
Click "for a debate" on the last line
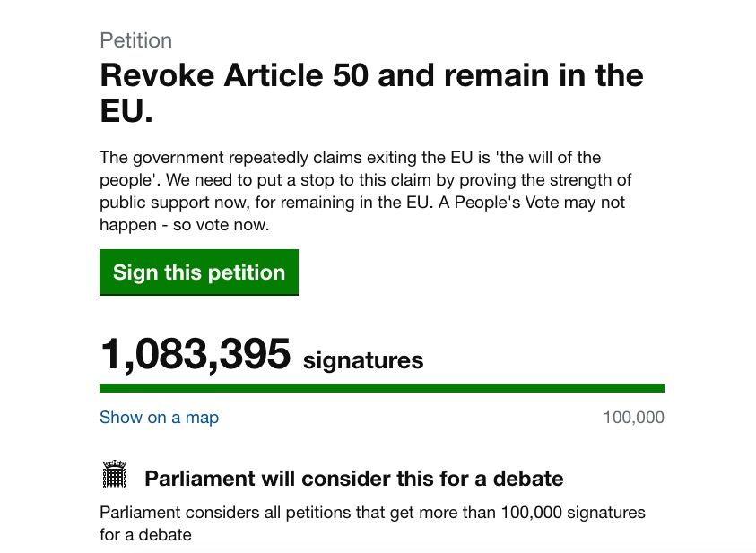pyautogui.click(x=144, y=535)
